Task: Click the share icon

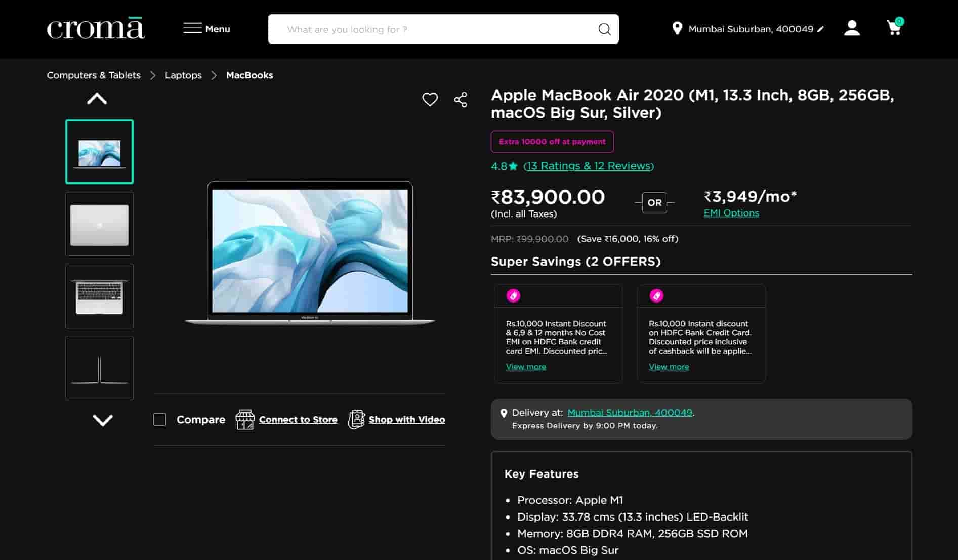Action: pyautogui.click(x=461, y=100)
